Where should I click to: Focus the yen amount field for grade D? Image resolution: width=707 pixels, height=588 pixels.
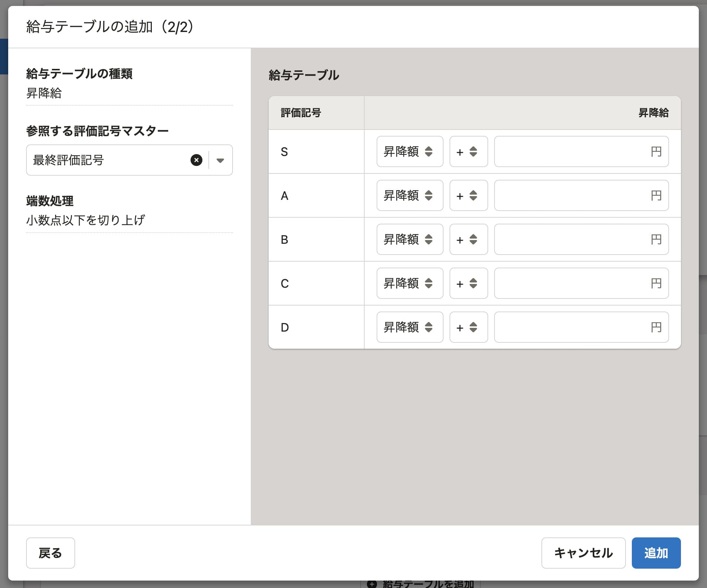(x=573, y=327)
